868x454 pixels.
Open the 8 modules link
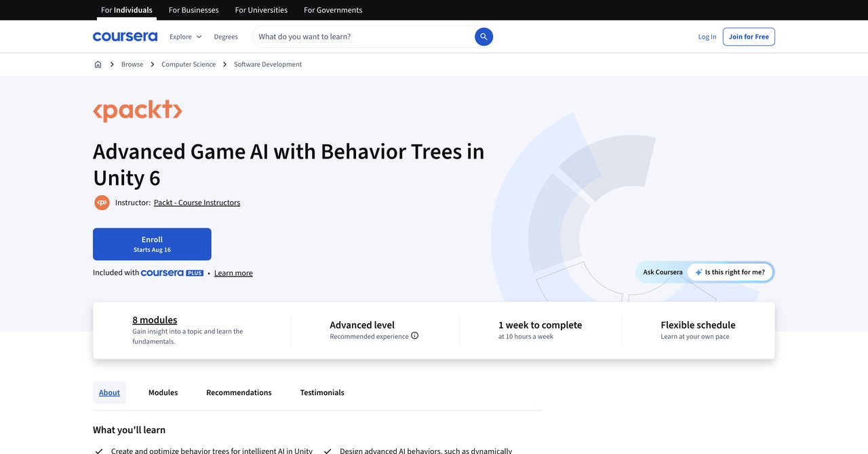[155, 320]
